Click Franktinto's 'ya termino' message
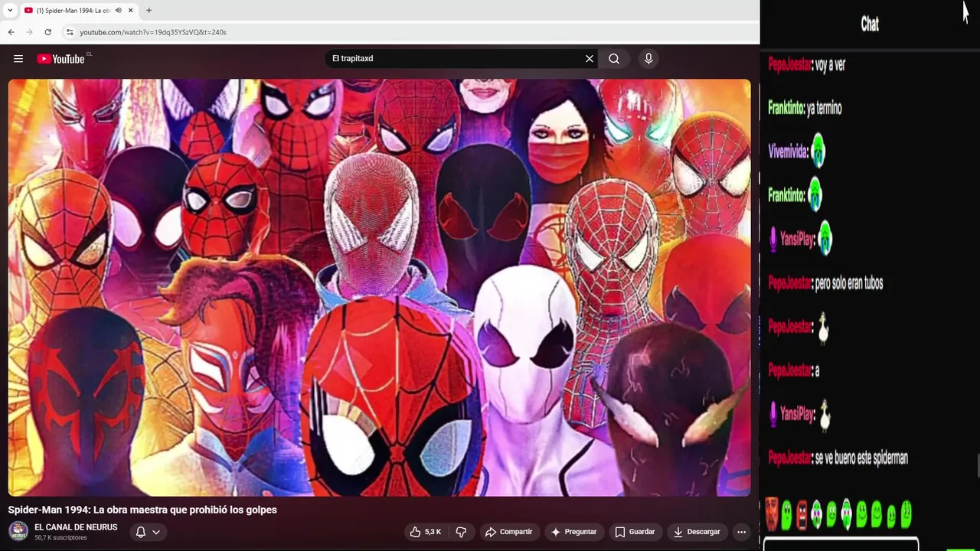The height and width of the screenshot is (551, 980). (825, 109)
